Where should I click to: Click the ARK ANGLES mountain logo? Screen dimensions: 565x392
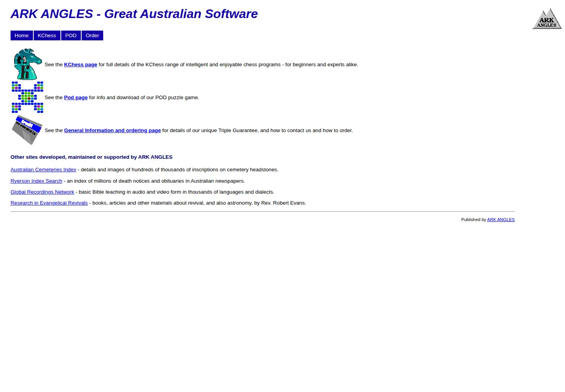tap(547, 18)
